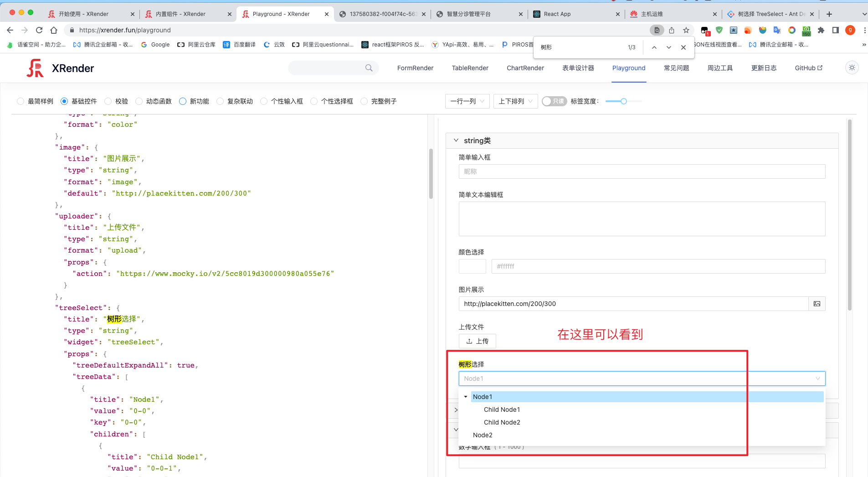
Task: Collapse the string类 section
Action: tap(456, 140)
